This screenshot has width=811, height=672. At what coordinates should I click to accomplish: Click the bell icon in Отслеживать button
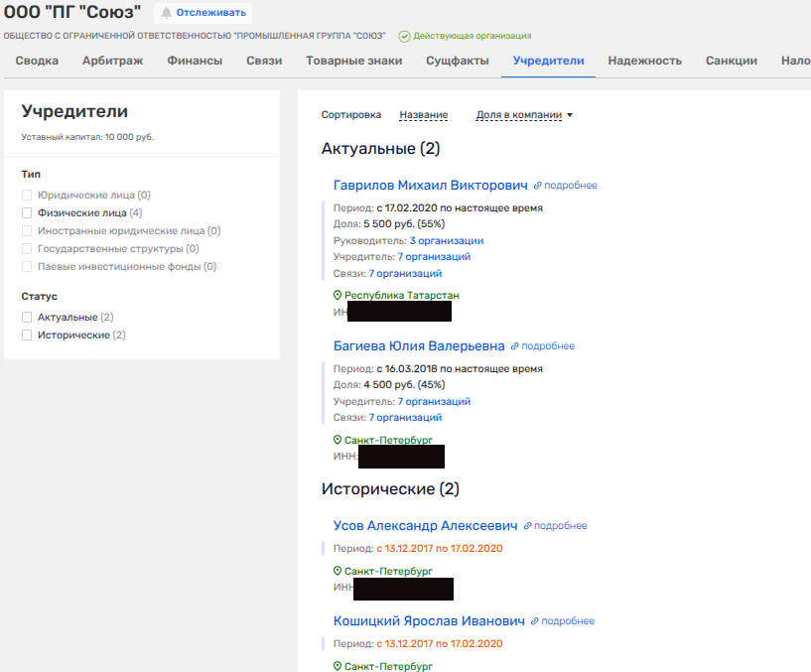167,13
